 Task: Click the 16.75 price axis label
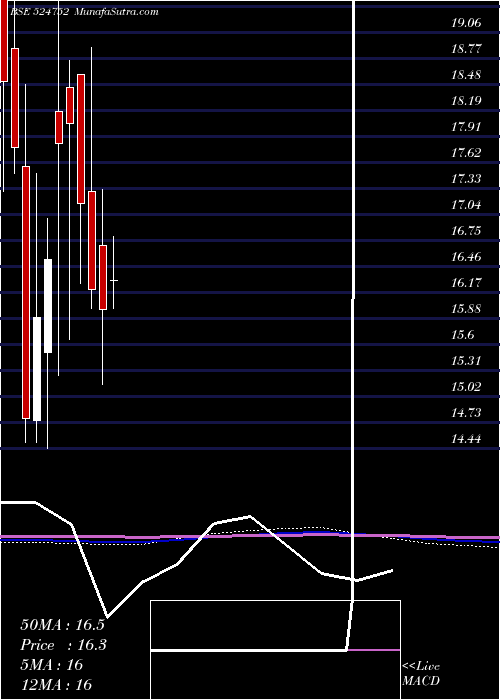[x=467, y=231]
